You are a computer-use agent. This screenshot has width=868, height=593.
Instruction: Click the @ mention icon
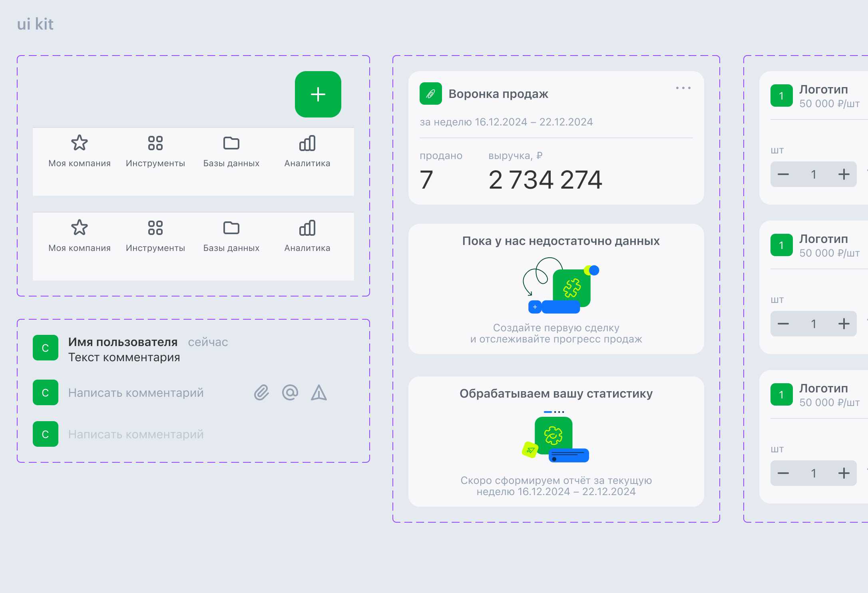click(x=290, y=393)
